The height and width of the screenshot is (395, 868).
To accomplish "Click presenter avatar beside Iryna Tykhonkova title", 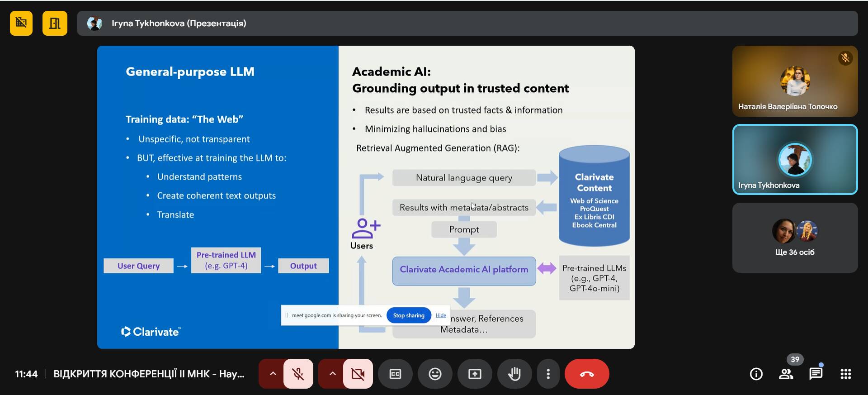I will coord(94,23).
